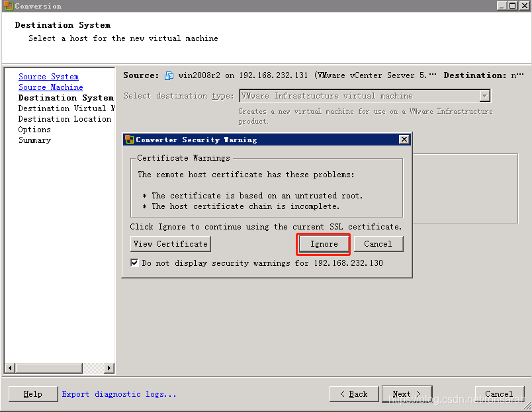
Task: Close the Conversion window
Action: (524, 6)
